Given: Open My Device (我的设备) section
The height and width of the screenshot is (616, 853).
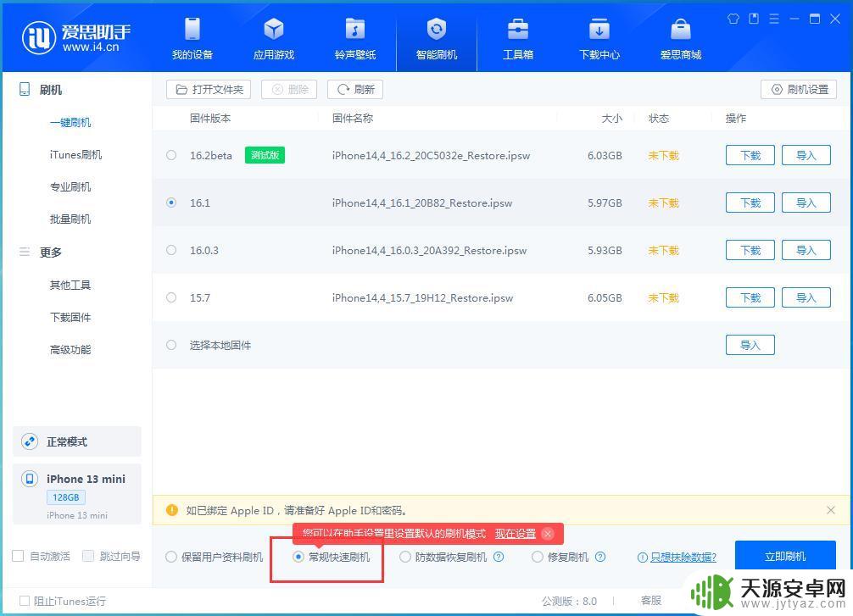Looking at the screenshot, I should [x=192, y=39].
